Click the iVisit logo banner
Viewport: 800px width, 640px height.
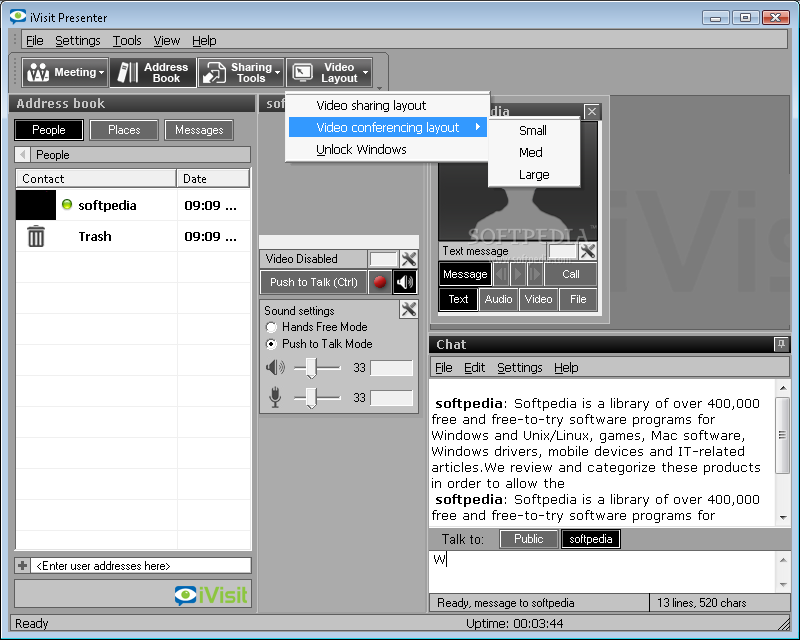133,595
